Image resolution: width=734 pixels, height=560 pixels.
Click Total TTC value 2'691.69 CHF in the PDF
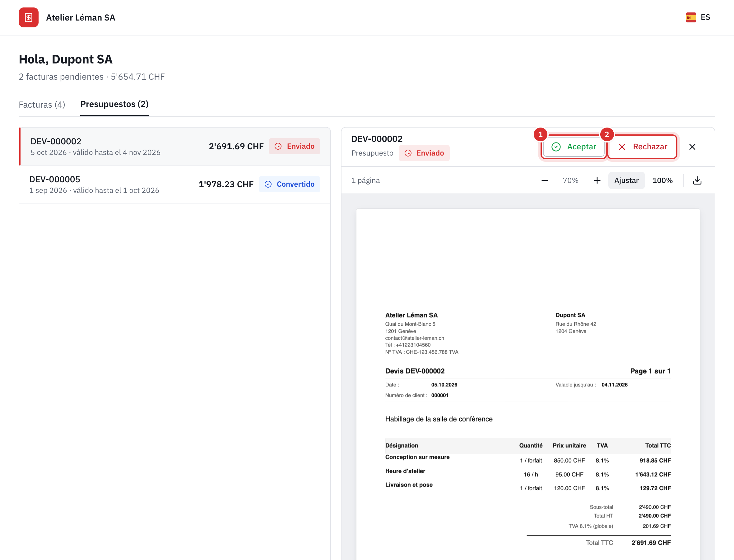coord(651,543)
